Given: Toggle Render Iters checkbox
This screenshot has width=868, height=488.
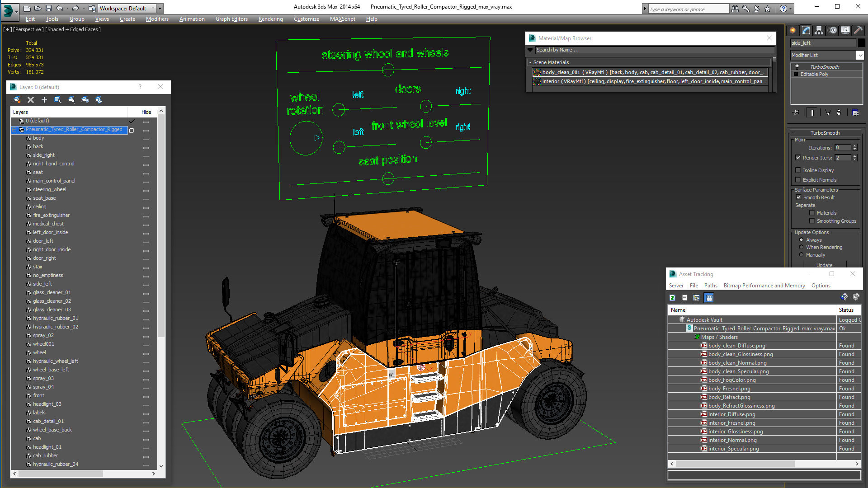Looking at the screenshot, I should [798, 158].
